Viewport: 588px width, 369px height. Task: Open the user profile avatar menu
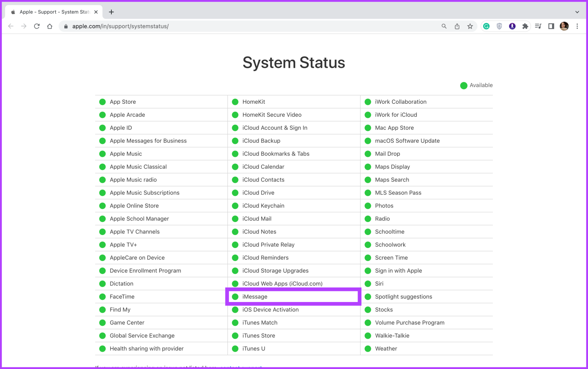pos(564,26)
